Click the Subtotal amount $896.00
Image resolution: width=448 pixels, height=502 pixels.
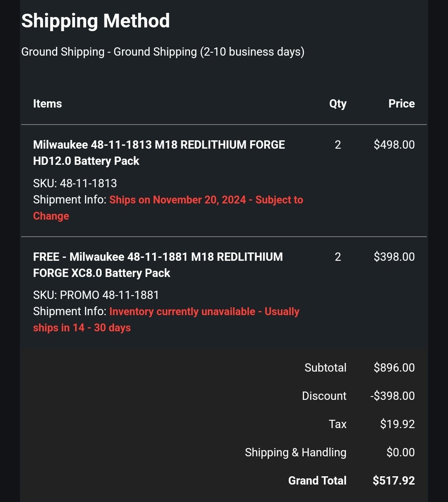(394, 367)
